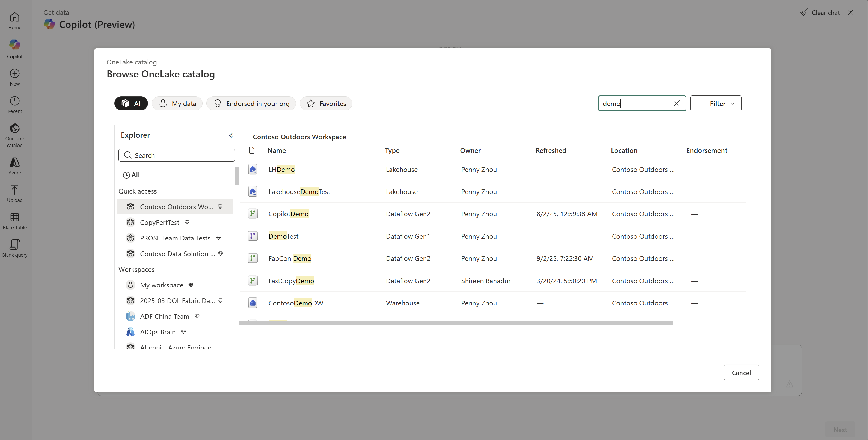Click the Blank query icon
The width and height of the screenshot is (868, 440).
tap(15, 244)
